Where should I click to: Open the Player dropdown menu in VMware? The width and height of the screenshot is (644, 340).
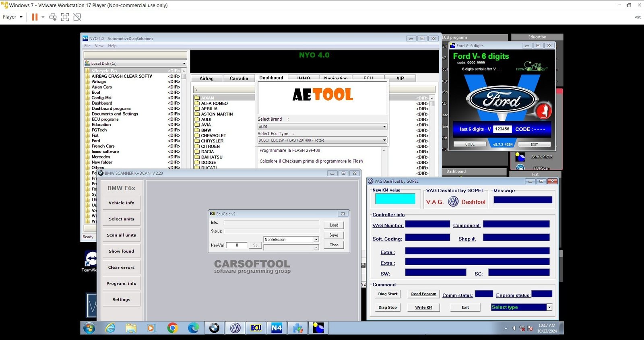pos(12,17)
